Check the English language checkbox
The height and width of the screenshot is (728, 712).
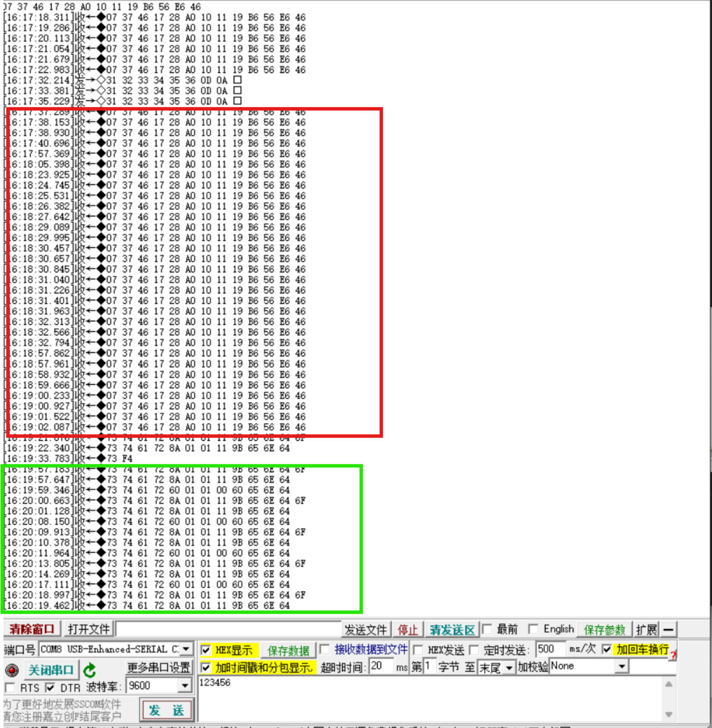pyautogui.click(x=534, y=629)
